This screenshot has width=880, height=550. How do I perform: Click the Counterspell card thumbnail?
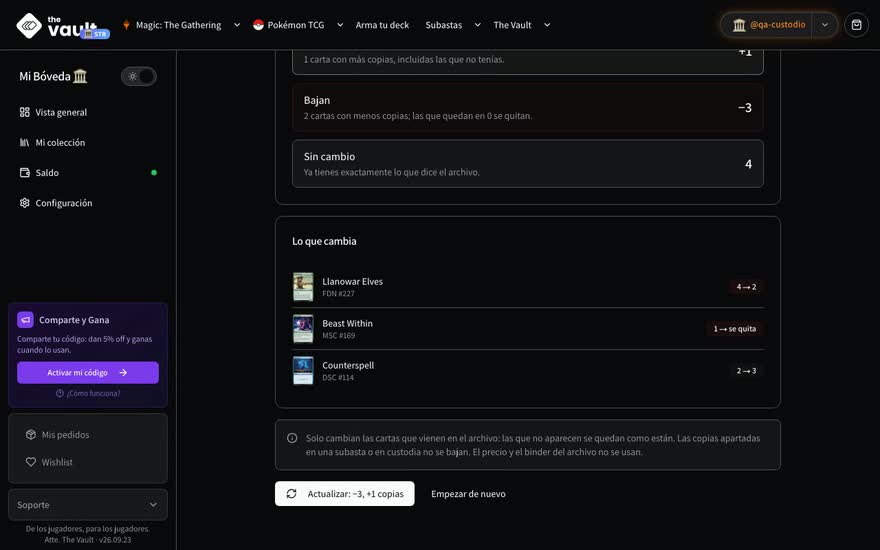[x=303, y=371]
